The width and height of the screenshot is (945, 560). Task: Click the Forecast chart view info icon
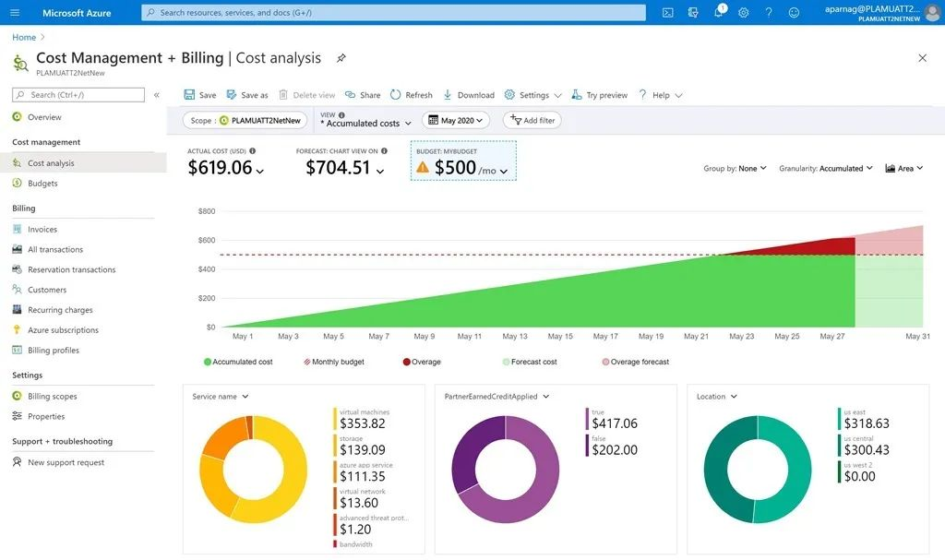384,150
